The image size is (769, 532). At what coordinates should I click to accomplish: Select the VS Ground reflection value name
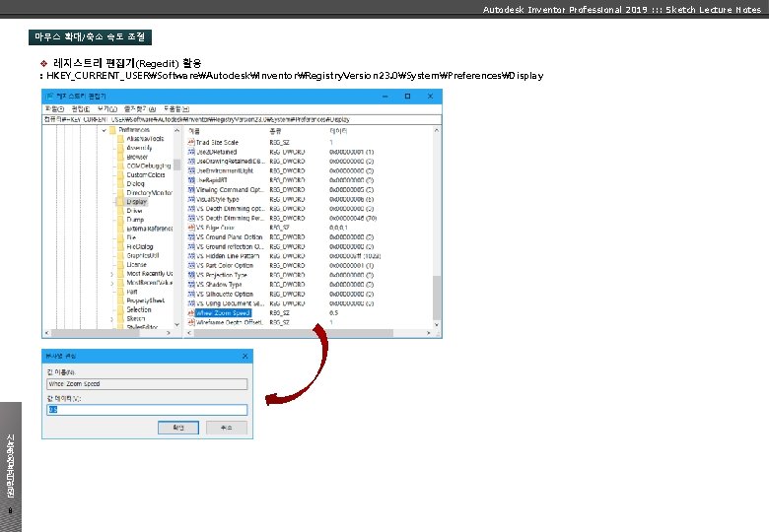(230, 247)
